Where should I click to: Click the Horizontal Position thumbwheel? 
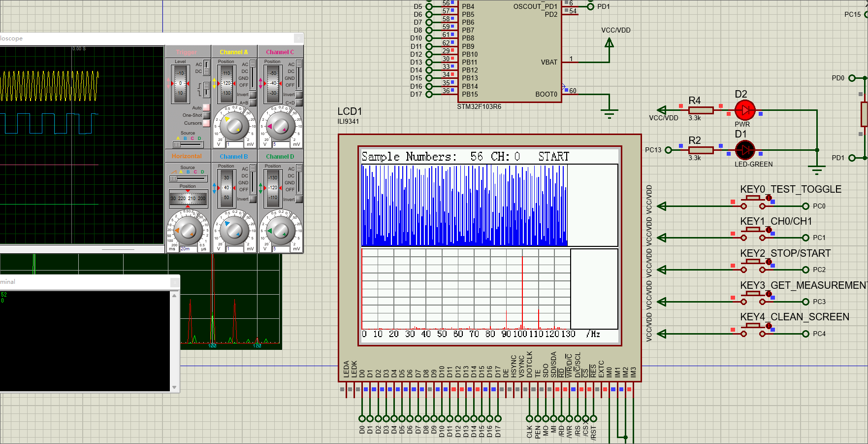(188, 199)
